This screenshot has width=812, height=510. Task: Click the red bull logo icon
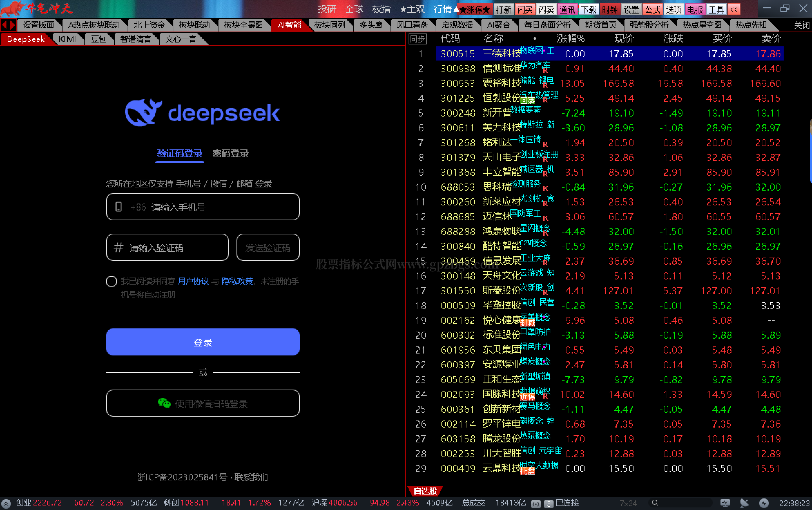point(13,8)
